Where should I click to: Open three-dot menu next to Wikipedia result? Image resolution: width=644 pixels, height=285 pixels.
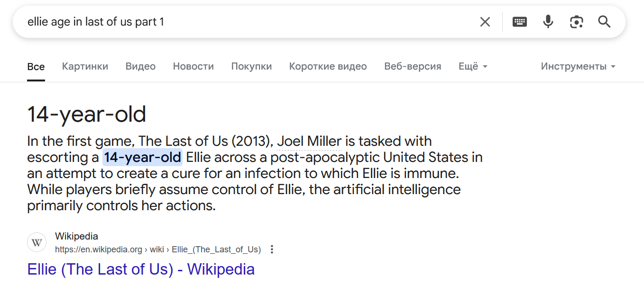point(272,249)
